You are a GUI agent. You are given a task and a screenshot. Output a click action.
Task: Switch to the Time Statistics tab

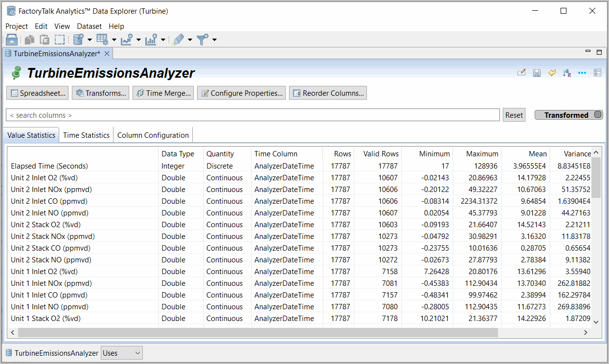86,135
